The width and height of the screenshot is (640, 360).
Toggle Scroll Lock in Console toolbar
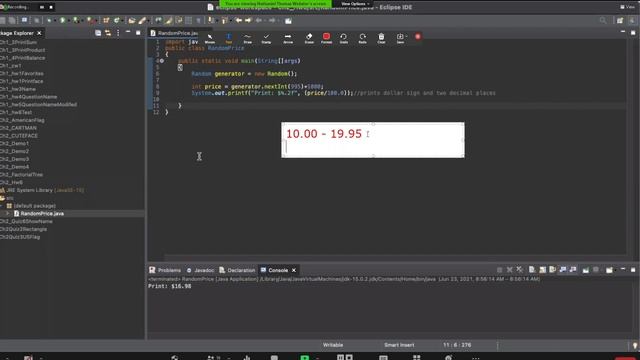(x=542, y=270)
